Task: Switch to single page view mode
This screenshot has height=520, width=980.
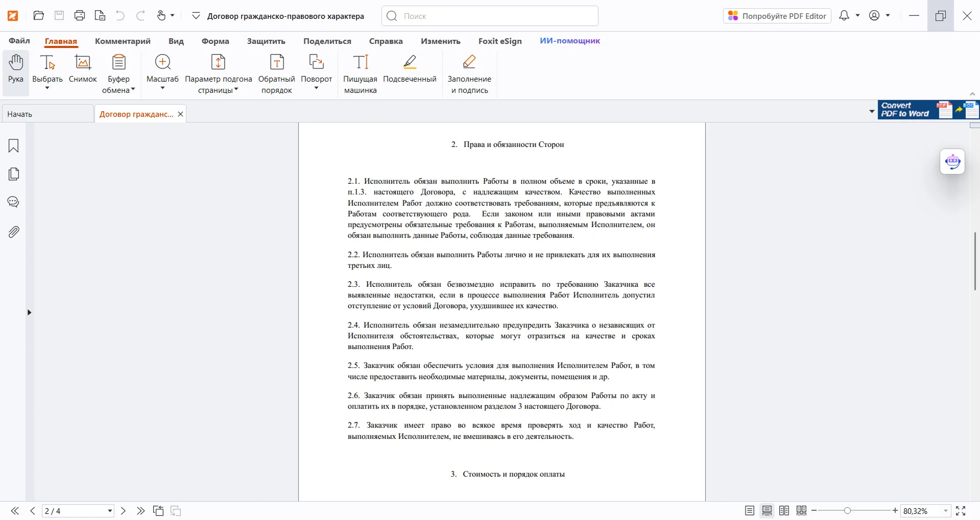Action: (750, 511)
